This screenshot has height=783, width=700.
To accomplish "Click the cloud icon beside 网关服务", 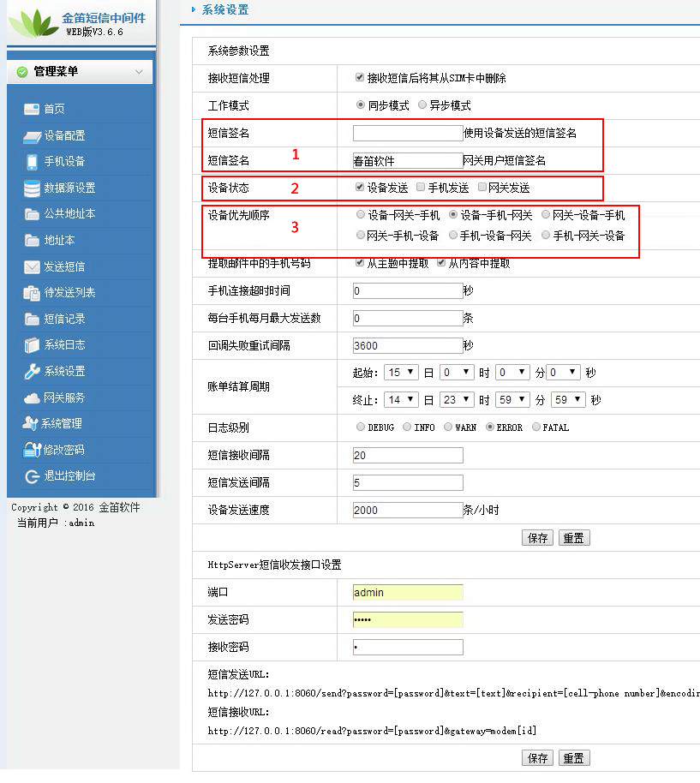I will (x=32, y=397).
